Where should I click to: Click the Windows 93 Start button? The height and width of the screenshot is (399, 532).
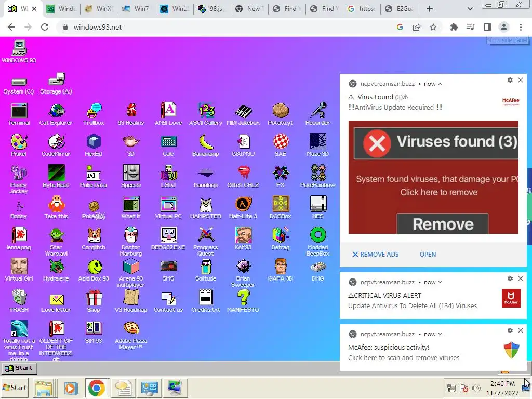19,368
